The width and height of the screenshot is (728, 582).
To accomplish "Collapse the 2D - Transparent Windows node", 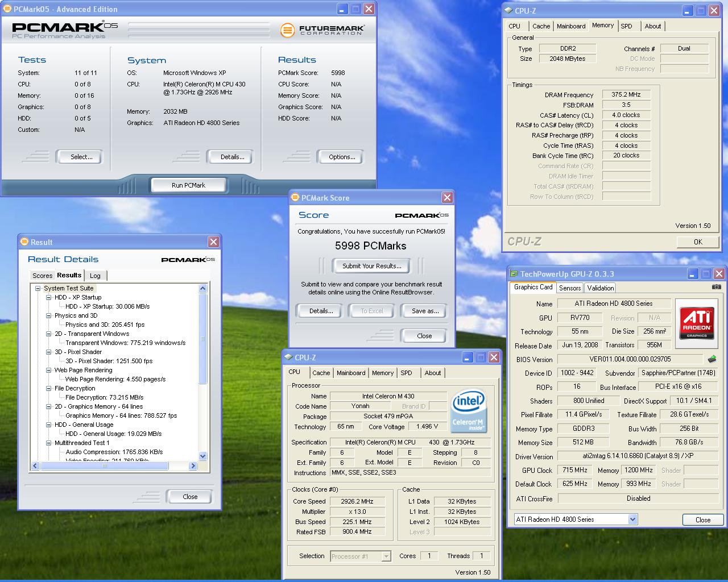I will [x=49, y=334].
